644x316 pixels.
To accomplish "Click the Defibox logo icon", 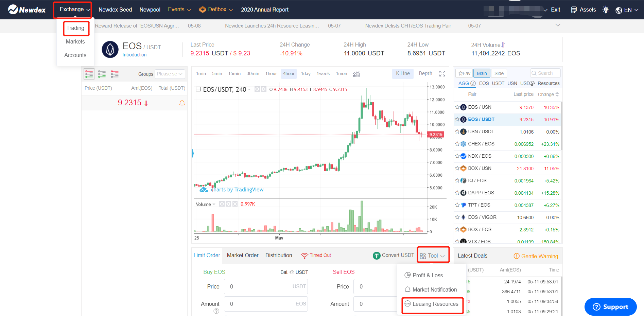I will point(203,10).
